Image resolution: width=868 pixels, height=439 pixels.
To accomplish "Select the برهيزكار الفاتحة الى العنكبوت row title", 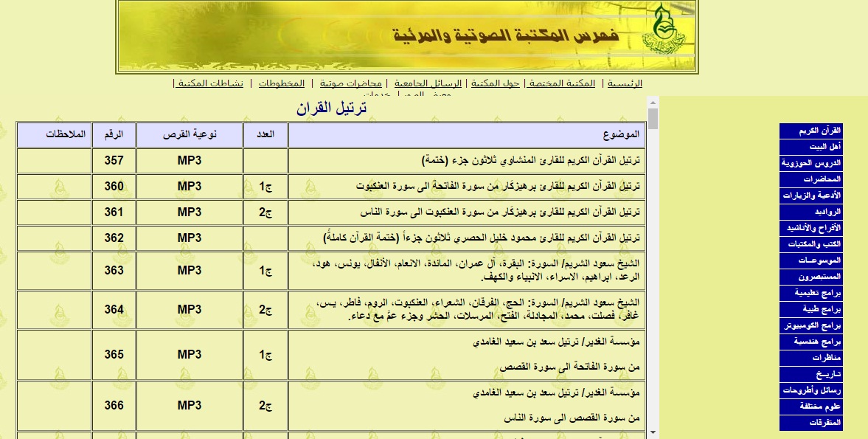I will coord(497,187).
